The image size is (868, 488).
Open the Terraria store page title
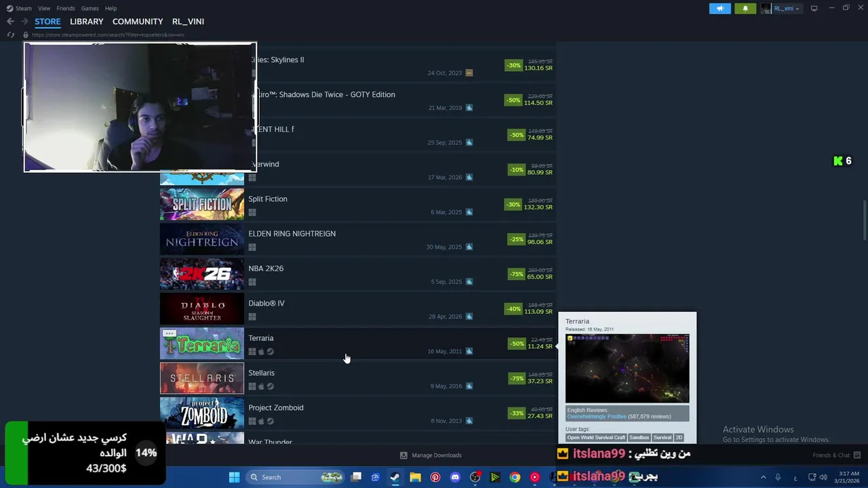261,338
